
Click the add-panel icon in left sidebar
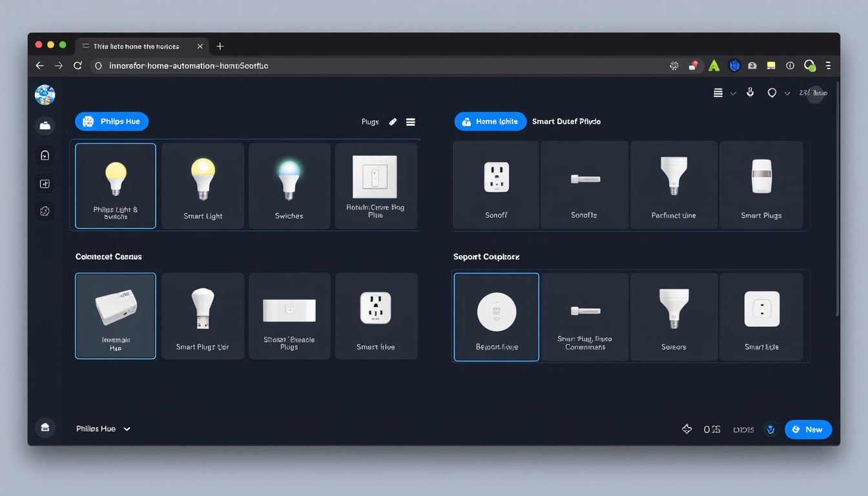(45, 184)
